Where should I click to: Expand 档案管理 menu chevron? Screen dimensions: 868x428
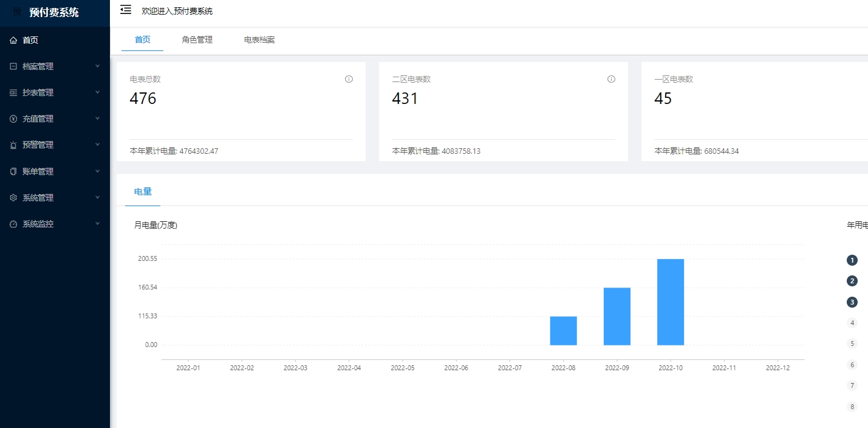[x=97, y=66]
